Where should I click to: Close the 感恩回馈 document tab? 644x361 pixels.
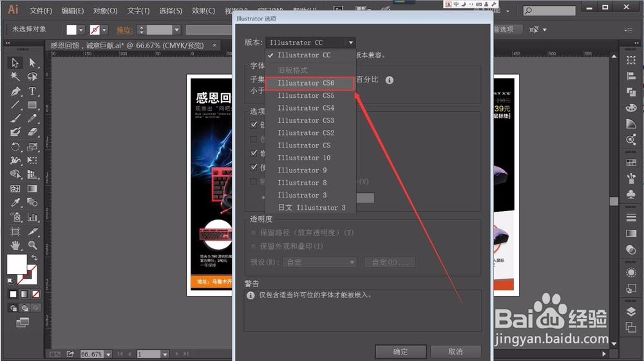coord(214,45)
